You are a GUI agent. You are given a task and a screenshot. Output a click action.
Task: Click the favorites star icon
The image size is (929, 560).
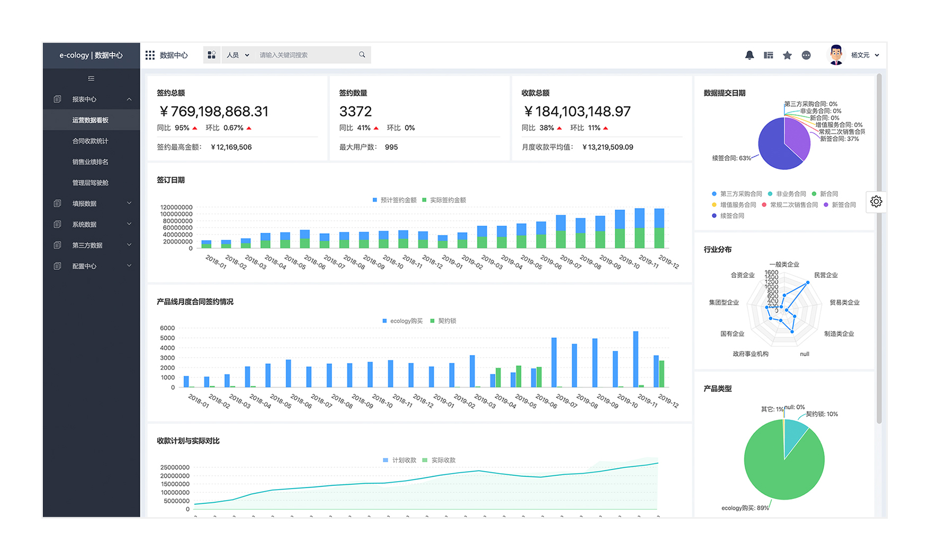coord(787,55)
